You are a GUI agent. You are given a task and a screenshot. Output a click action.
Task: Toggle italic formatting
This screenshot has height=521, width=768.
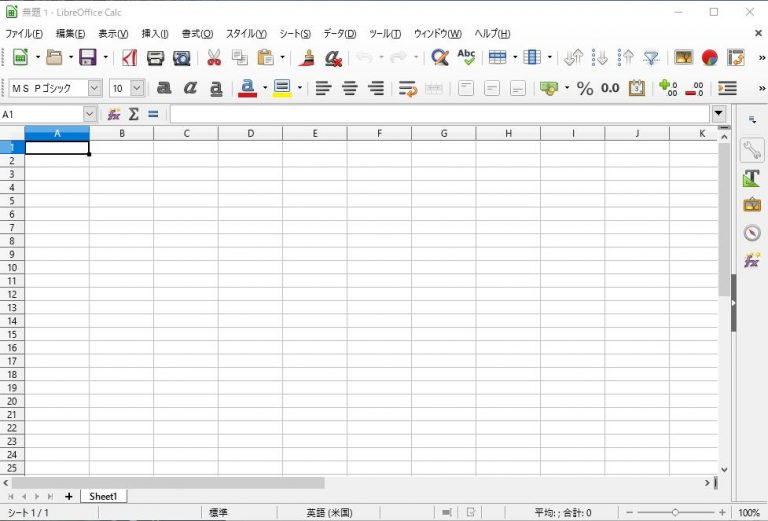pos(190,88)
